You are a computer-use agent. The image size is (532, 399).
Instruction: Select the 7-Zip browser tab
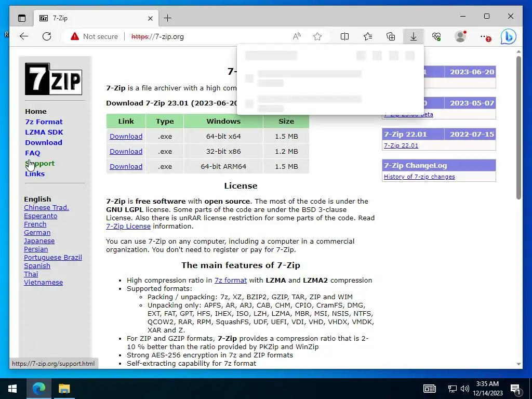(96, 18)
